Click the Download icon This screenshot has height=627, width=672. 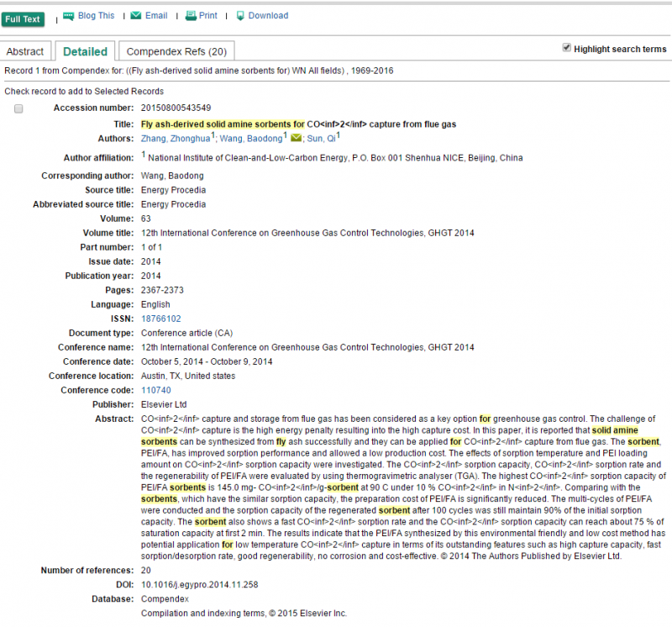point(240,16)
